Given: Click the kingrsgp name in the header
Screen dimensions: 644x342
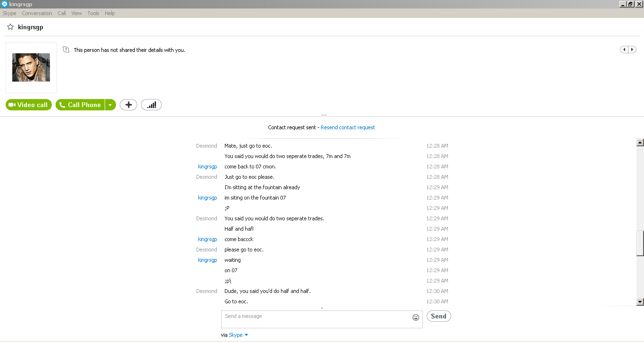Looking at the screenshot, I should click(31, 27).
